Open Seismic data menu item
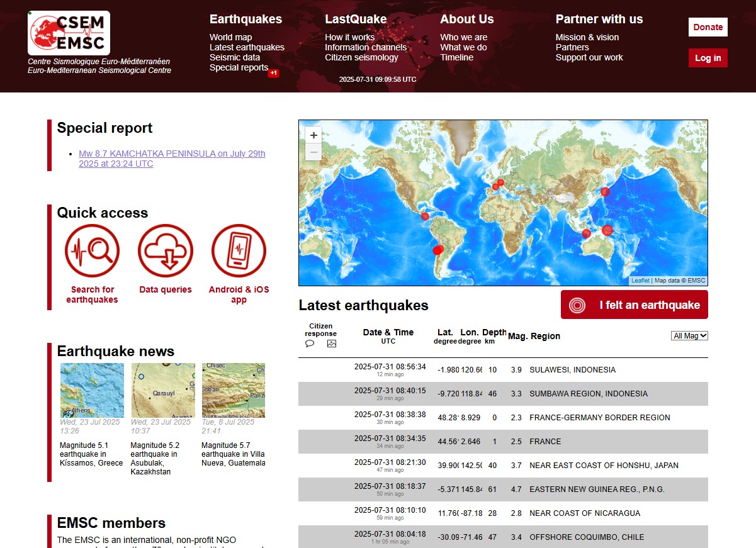 tap(235, 57)
